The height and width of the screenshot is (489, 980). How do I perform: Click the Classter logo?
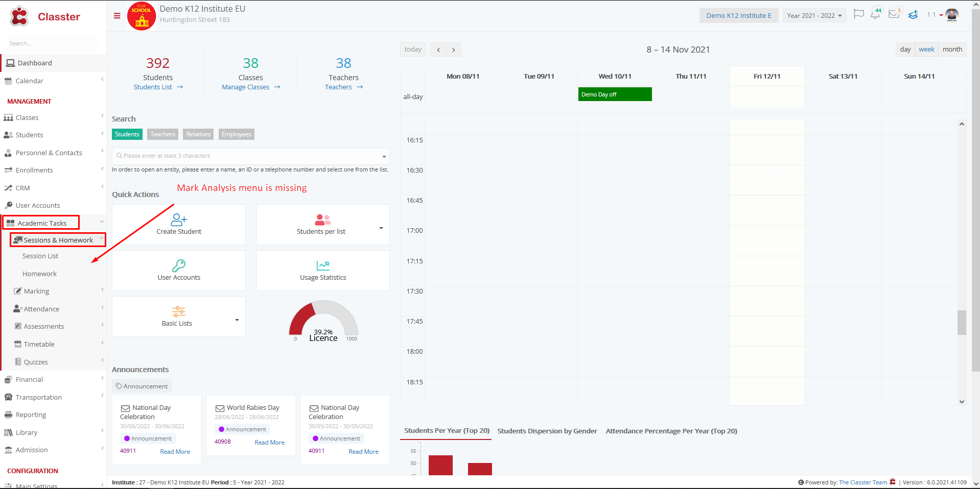[45, 17]
